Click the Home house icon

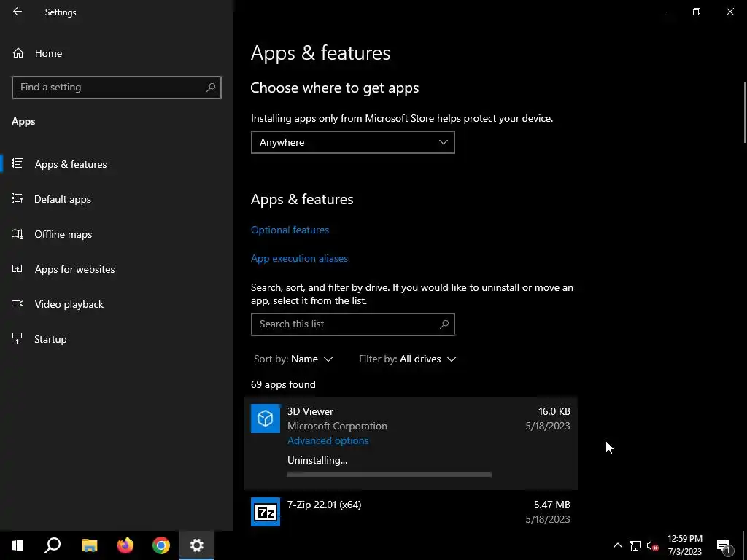(x=18, y=53)
